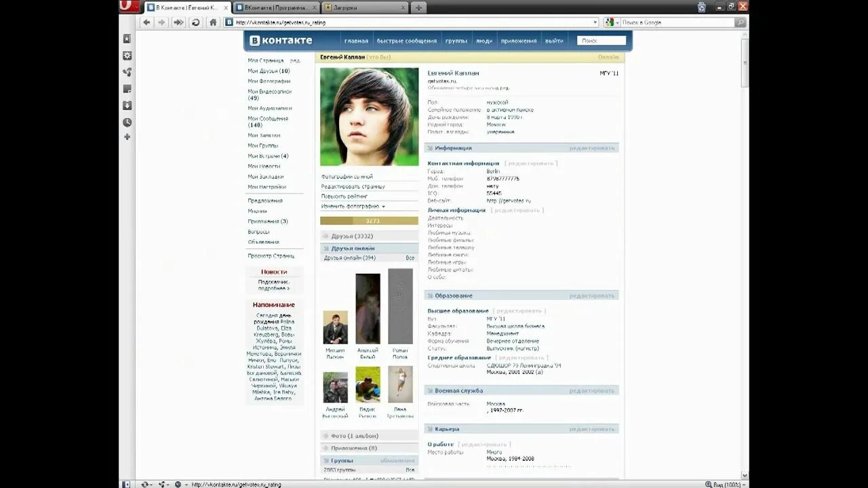The image size is (868, 488).
Task: Open 'Мои Друзья (10)' link
Action: [269, 70]
